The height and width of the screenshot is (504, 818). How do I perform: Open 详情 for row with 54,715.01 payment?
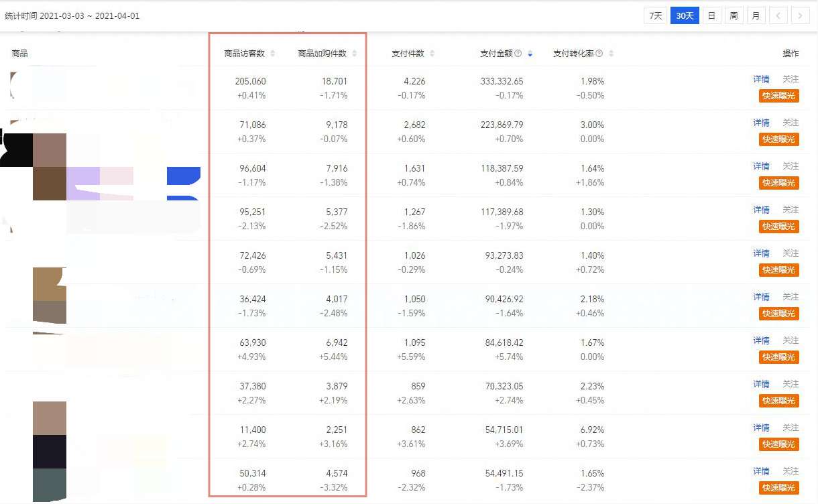pos(761,428)
